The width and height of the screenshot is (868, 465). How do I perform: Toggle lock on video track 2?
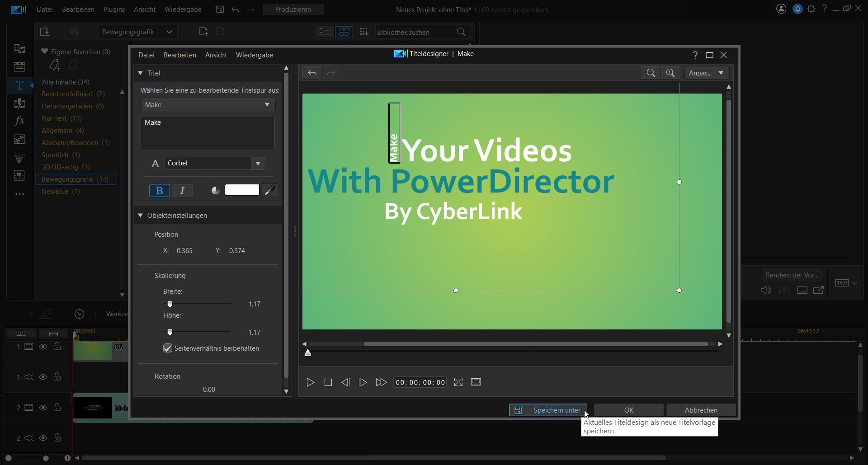tap(57, 407)
